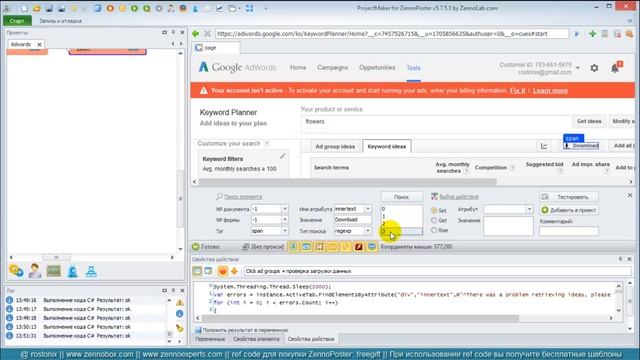Click the Тестировать button
Viewport: 640px width, 360px height.
click(569, 197)
